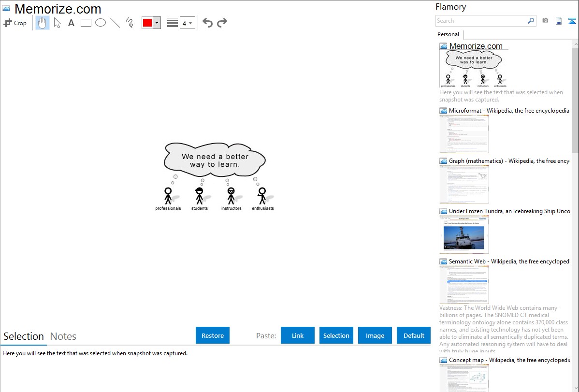Click the sidebar scroll up arrow
The width and height of the screenshot is (579, 392).
575,44
